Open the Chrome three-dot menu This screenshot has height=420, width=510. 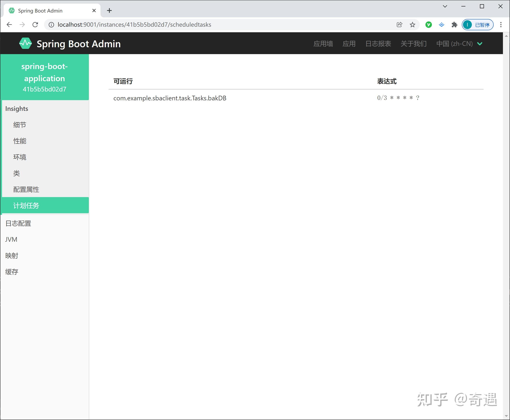coord(501,24)
